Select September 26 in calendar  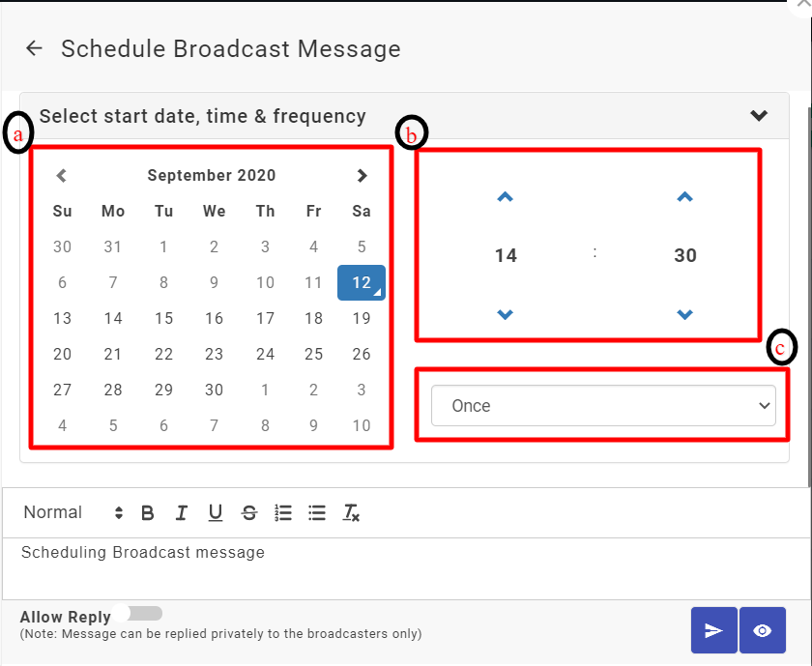click(x=362, y=354)
